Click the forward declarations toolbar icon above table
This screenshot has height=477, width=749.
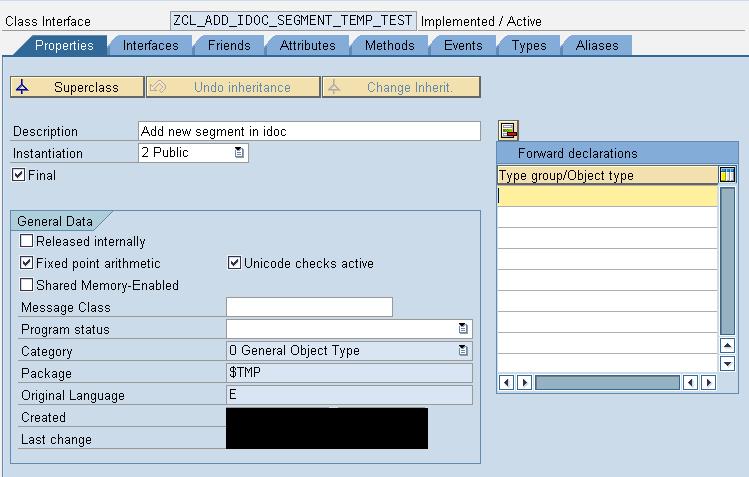tap(508, 130)
